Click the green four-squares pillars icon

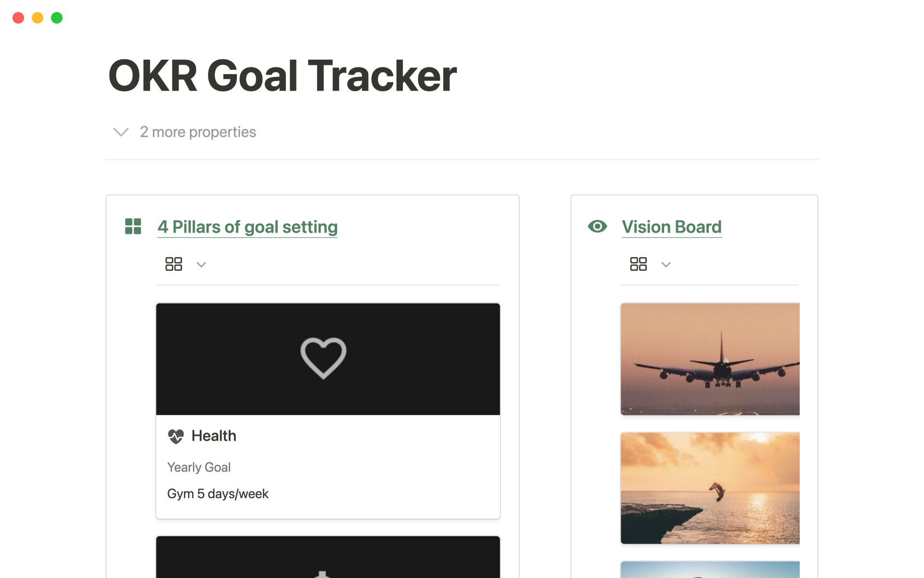(133, 226)
